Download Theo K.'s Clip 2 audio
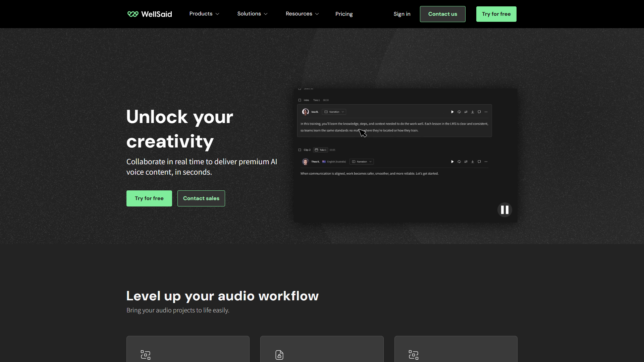 (x=473, y=162)
